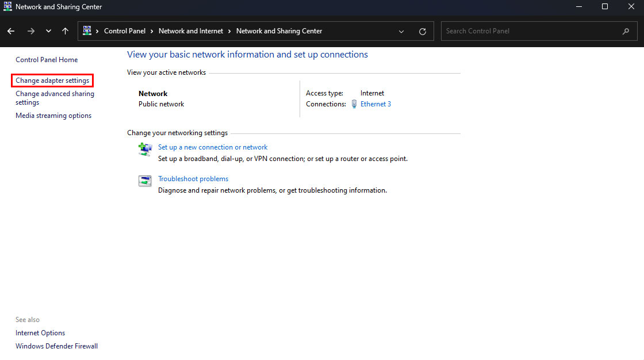Click the Control Panel icon in address bar
Viewport: 644px width, 360px height.
tap(87, 31)
